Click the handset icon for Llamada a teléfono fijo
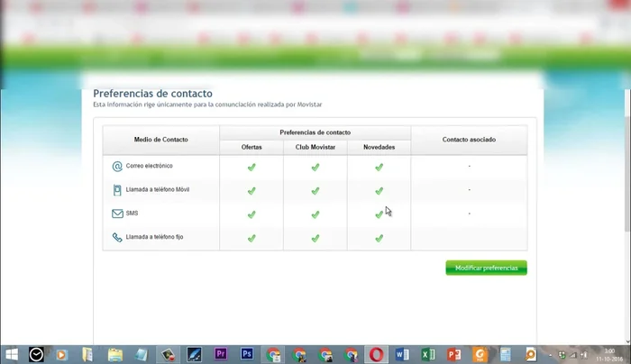 pos(117,237)
